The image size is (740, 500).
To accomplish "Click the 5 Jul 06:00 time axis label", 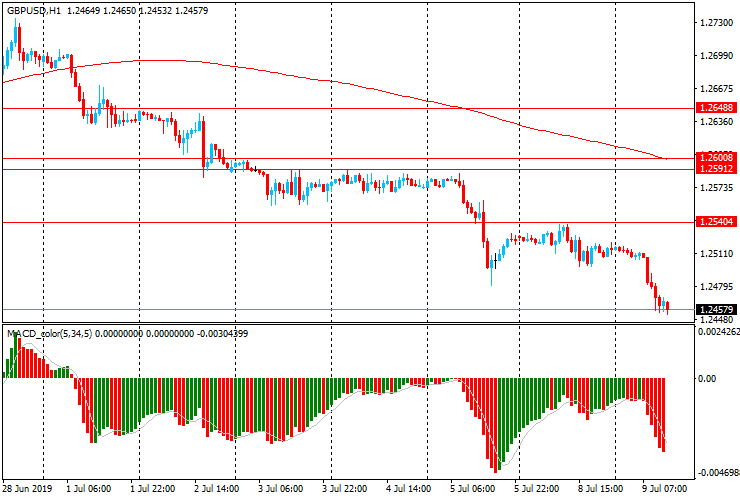I will click(x=472, y=489).
